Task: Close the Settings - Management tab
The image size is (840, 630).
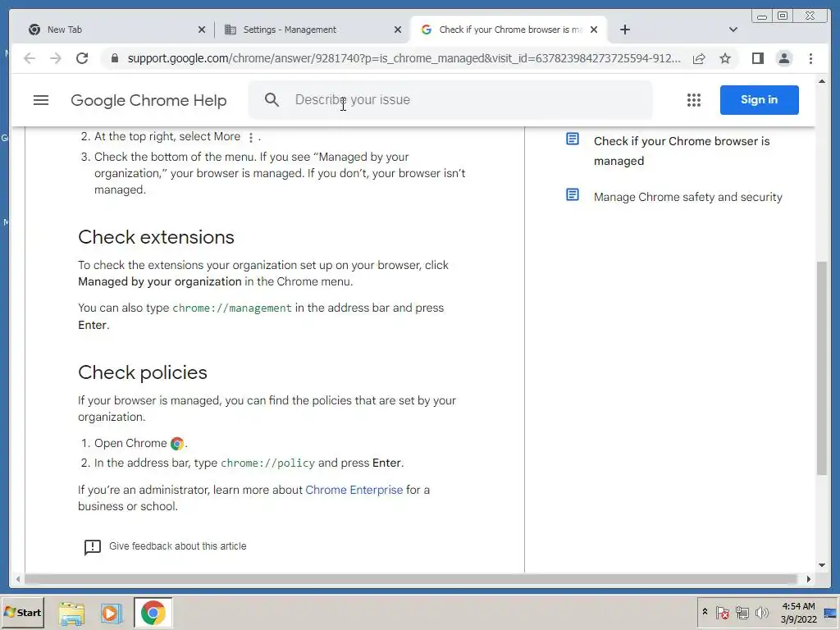Action: [398, 30]
